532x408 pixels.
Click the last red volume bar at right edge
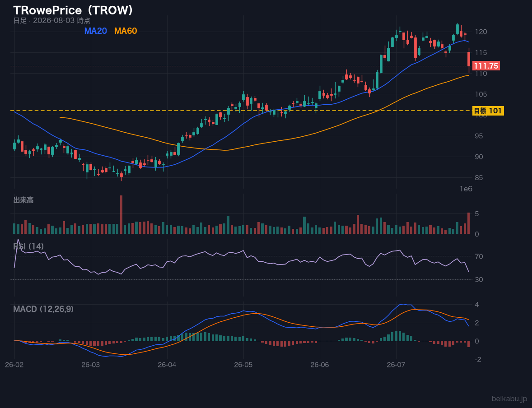pos(469,223)
